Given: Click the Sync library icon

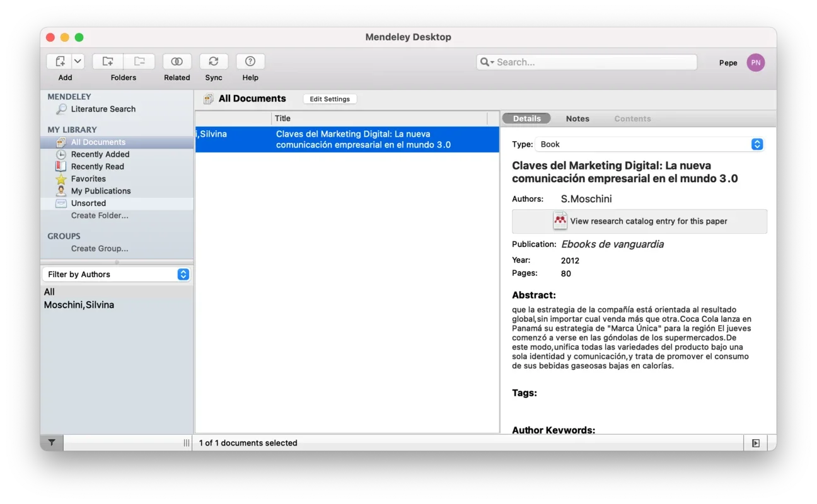Looking at the screenshot, I should 214,62.
